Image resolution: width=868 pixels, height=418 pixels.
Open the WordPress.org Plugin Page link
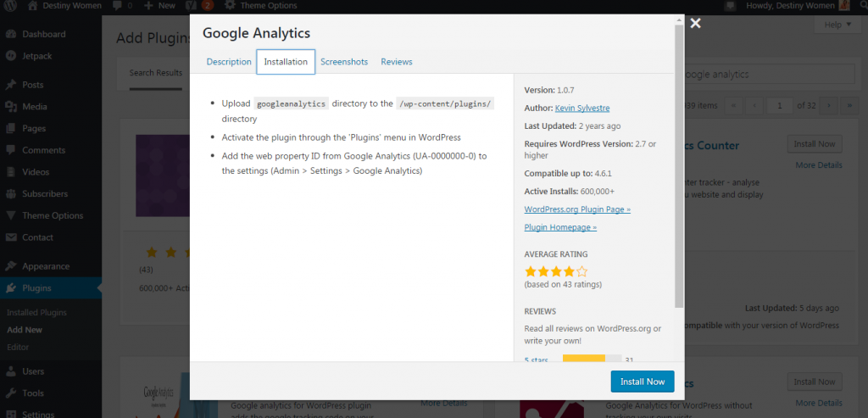pos(577,209)
